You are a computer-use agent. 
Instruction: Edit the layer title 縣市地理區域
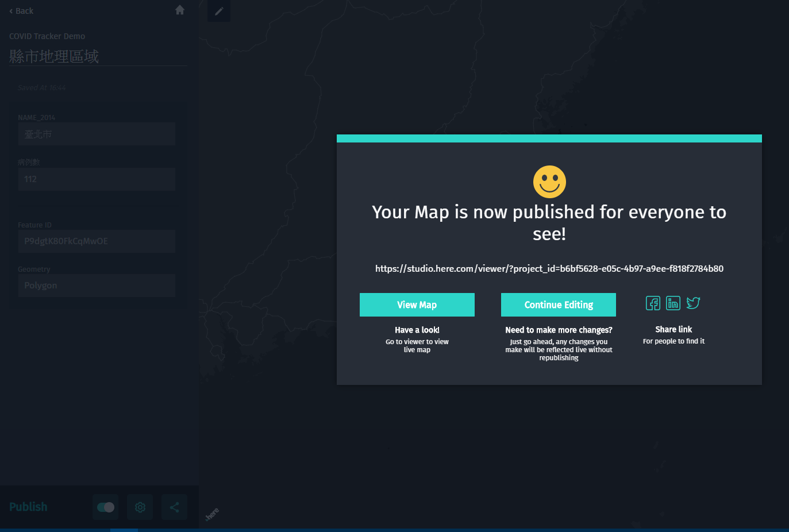(x=98, y=56)
